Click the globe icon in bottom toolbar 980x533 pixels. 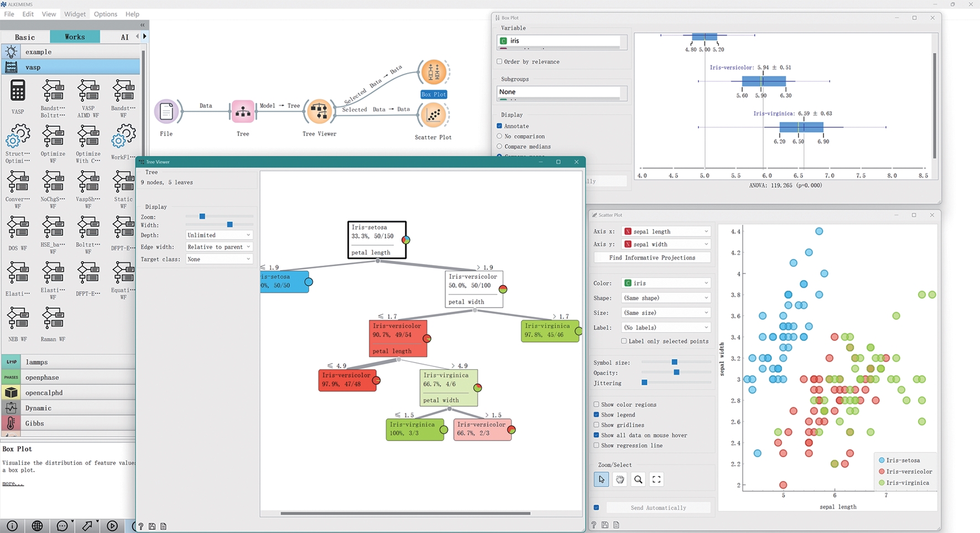coord(37,526)
